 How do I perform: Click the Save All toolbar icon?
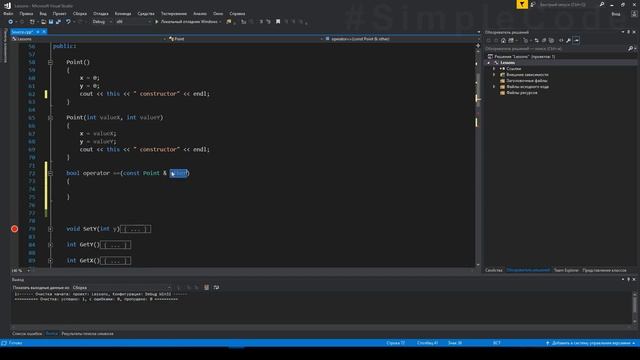(58, 22)
